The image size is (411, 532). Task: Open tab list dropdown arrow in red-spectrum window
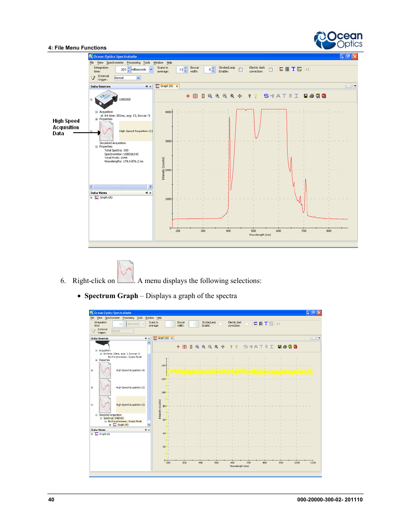coord(355,86)
